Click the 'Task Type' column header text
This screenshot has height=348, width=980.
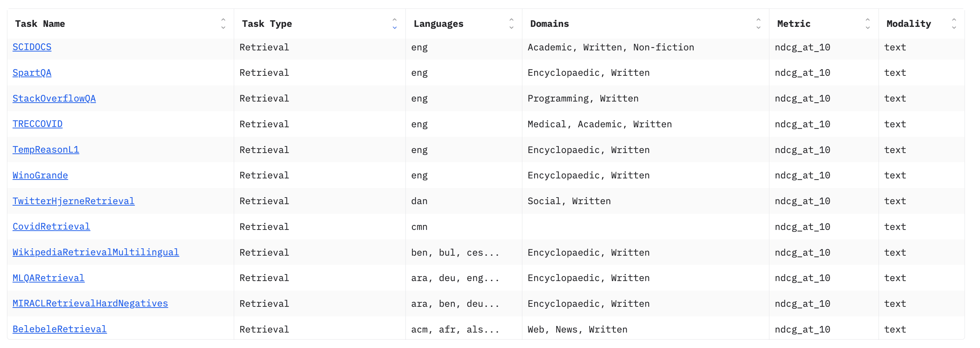pyautogui.click(x=267, y=24)
